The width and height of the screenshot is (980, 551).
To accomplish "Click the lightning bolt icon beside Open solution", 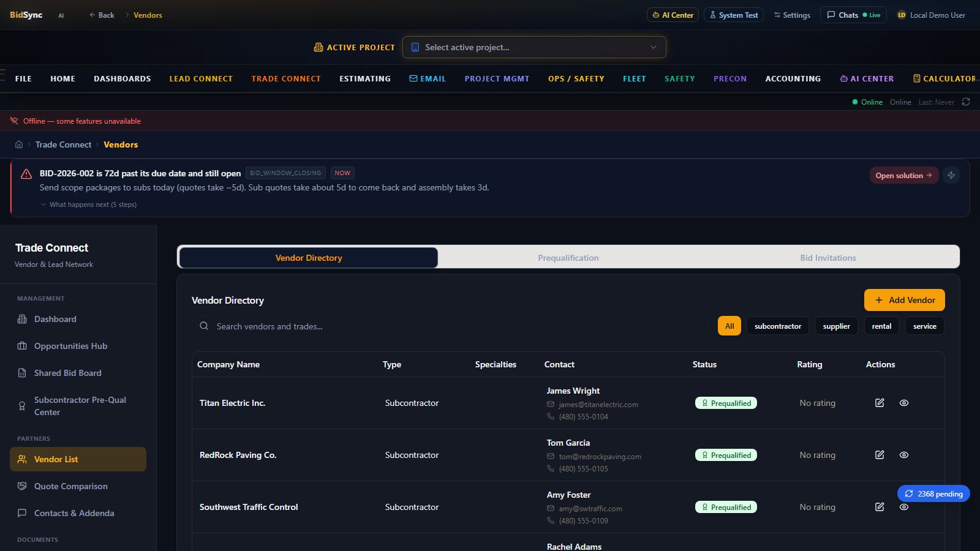I will (x=951, y=175).
